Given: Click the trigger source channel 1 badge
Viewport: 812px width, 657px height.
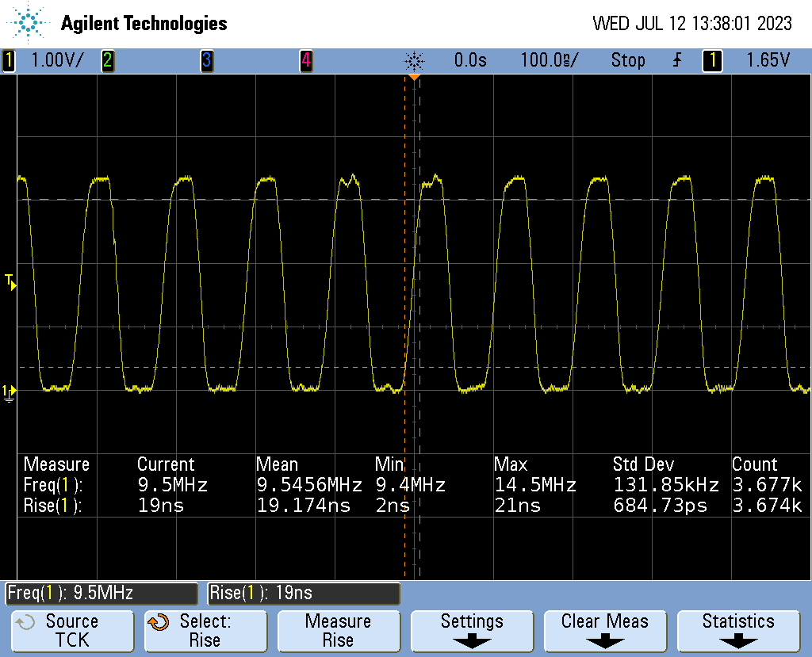Looking at the screenshot, I should pos(712,60).
